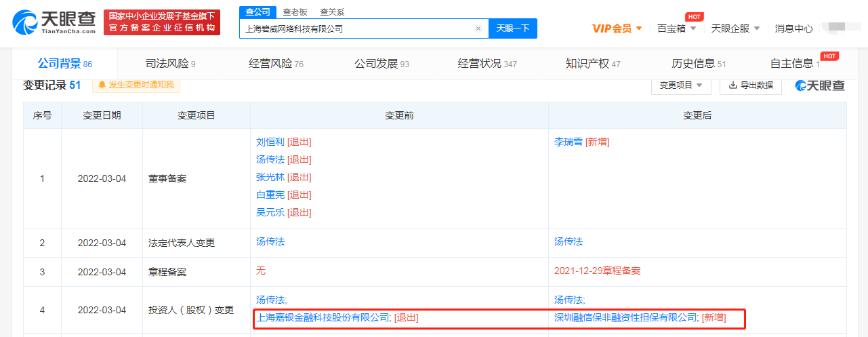Click the 发生变更时通知我 bell button
Image resolution: width=868 pixels, height=337 pixels.
(x=136, y=85)
